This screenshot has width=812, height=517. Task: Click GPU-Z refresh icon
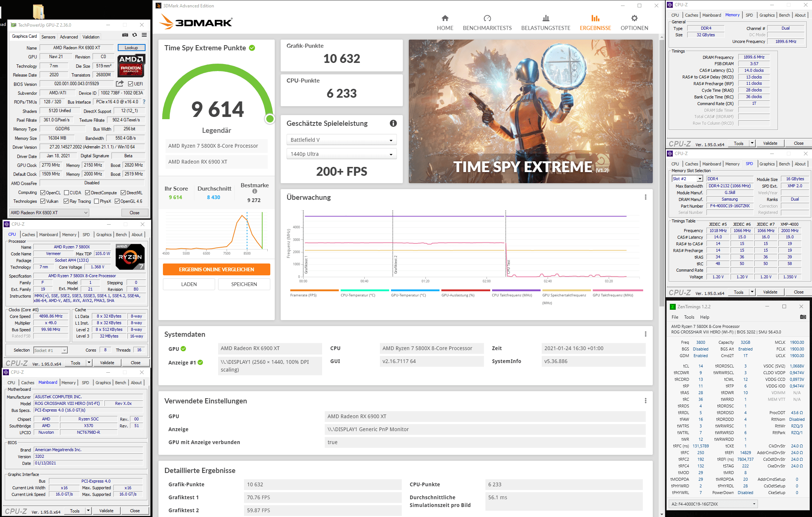[x=135, y=35]
